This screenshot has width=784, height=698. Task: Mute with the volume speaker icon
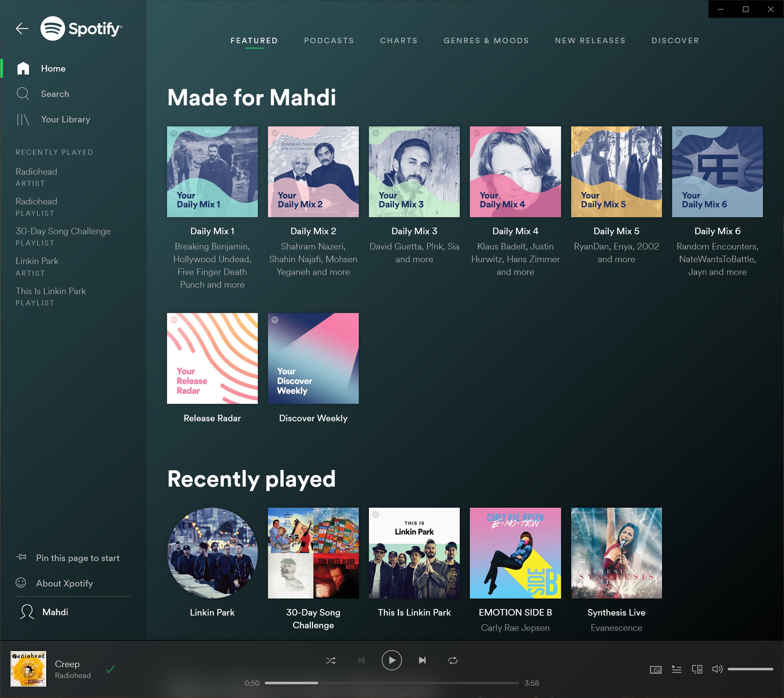[717, 669]
